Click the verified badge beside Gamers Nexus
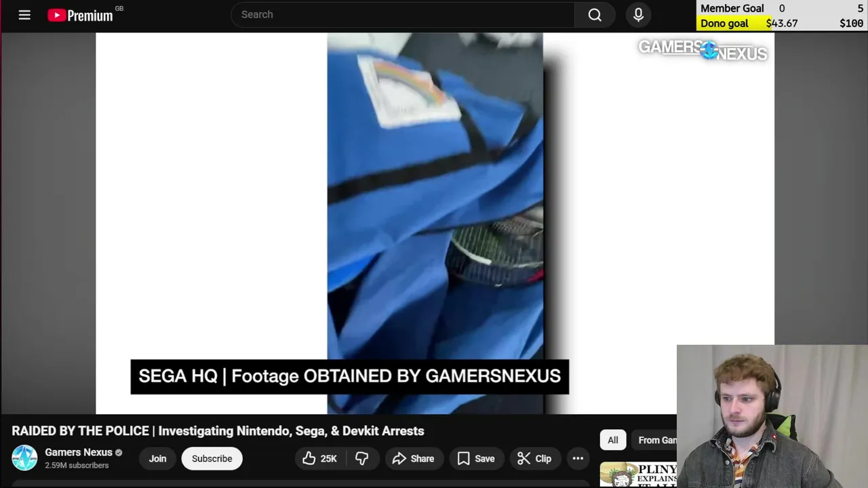 coord(119,453)
